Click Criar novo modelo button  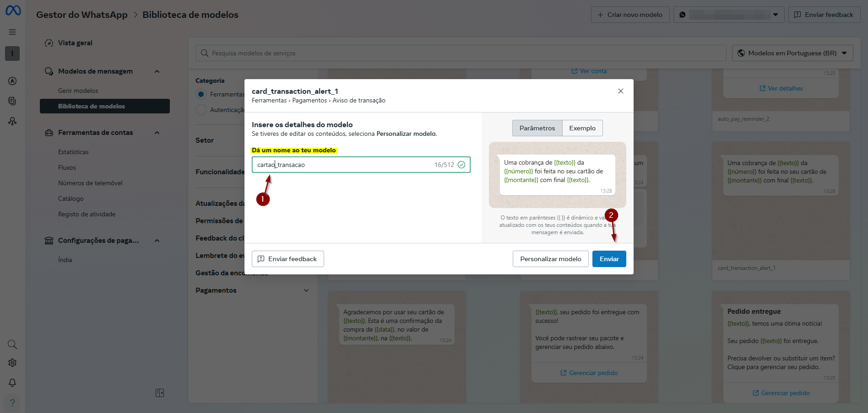click(630, 15)
